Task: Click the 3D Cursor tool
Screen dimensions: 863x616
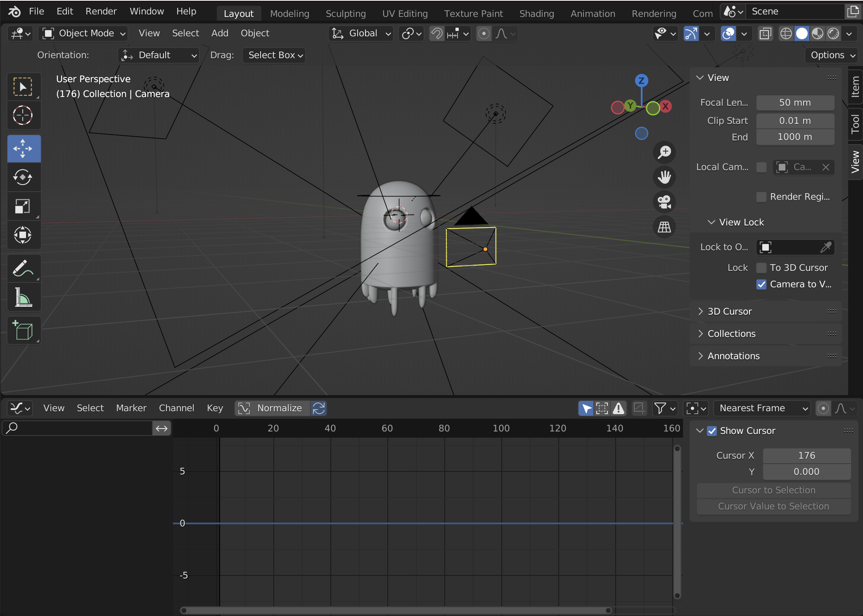Action: pyautogui.click(x=23, y=116)
